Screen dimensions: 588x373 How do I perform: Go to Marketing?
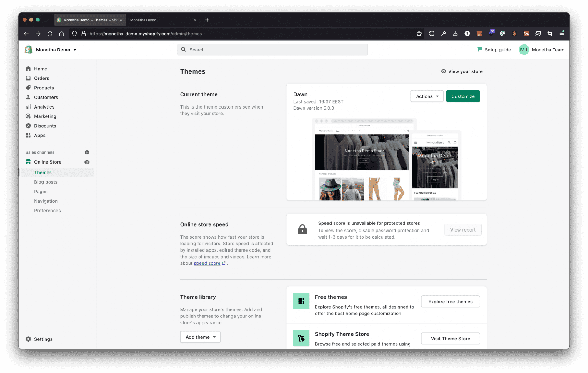click(45, 116)
